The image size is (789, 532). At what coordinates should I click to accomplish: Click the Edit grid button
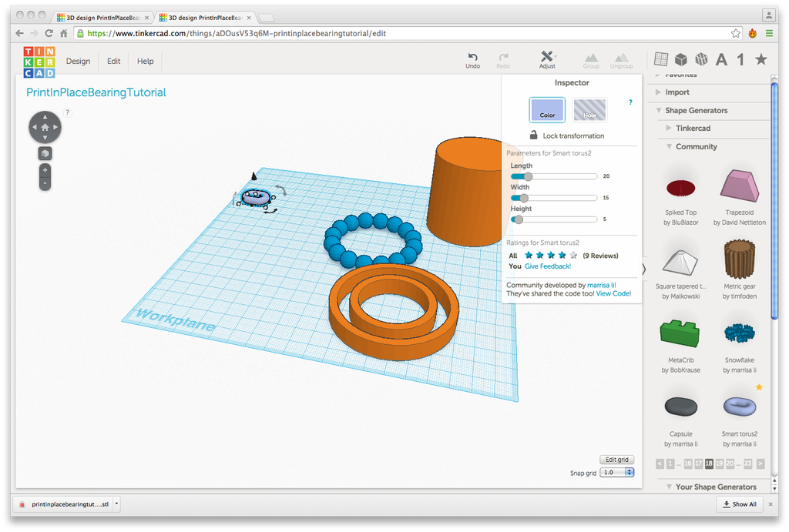point(617,460)
